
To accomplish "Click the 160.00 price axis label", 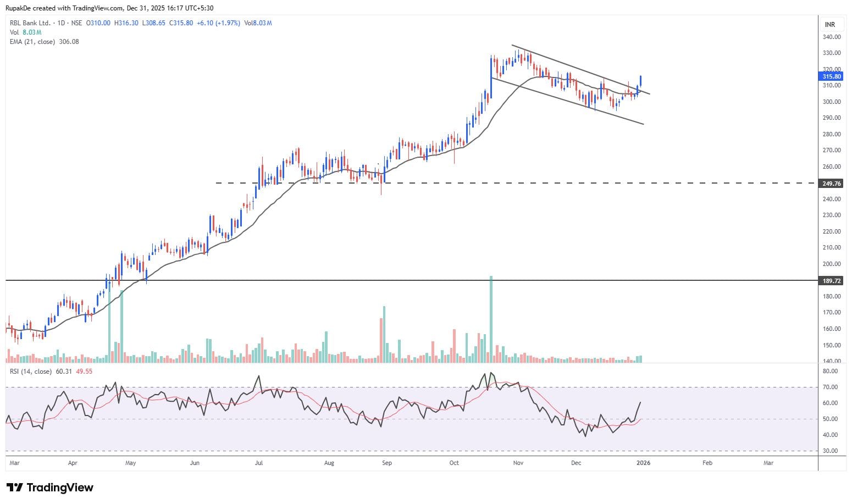I will (x=832, y=329).
